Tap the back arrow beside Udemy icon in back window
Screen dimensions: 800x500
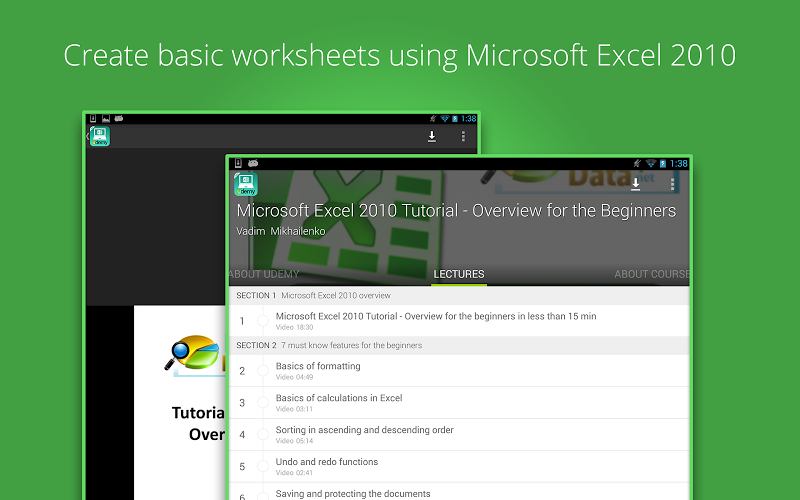coord(87,136)
